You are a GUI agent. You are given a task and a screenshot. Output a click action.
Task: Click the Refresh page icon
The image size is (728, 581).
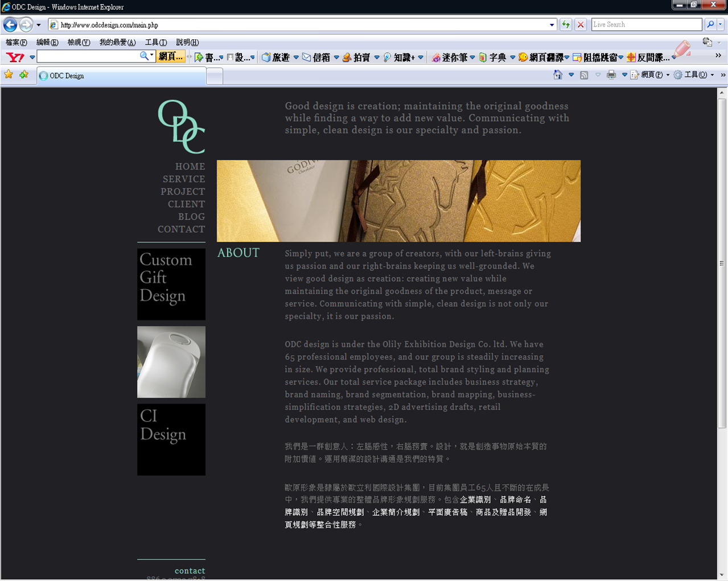coord(566,24)
